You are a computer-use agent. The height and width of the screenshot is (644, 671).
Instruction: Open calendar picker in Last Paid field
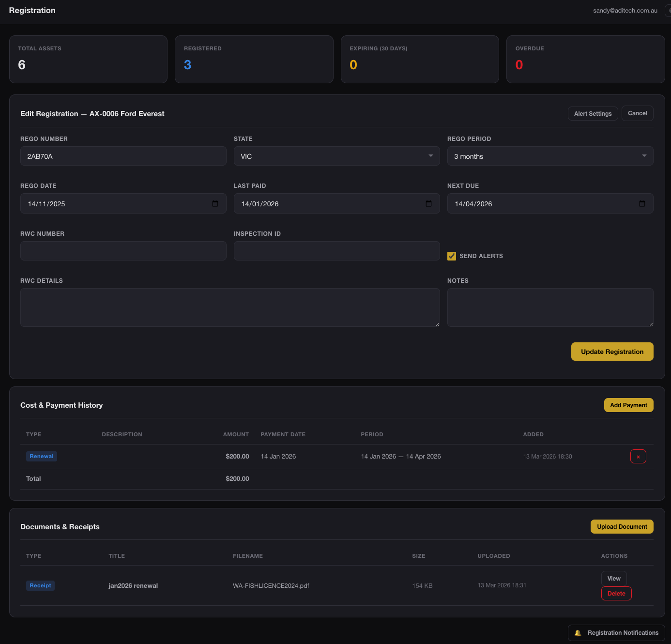[428, 204]
